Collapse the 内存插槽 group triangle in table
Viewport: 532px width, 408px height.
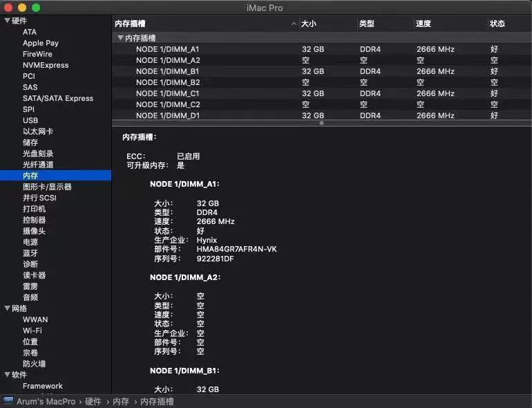(120, 38)
